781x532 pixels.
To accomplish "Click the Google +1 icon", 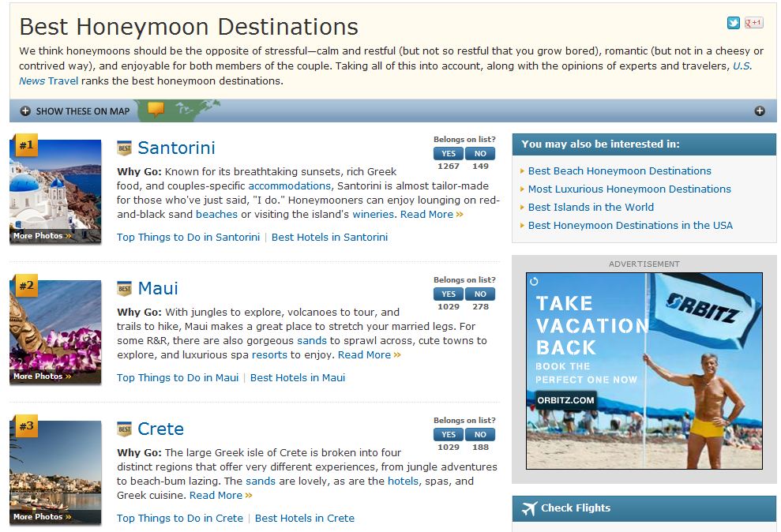I will (753, 23).
